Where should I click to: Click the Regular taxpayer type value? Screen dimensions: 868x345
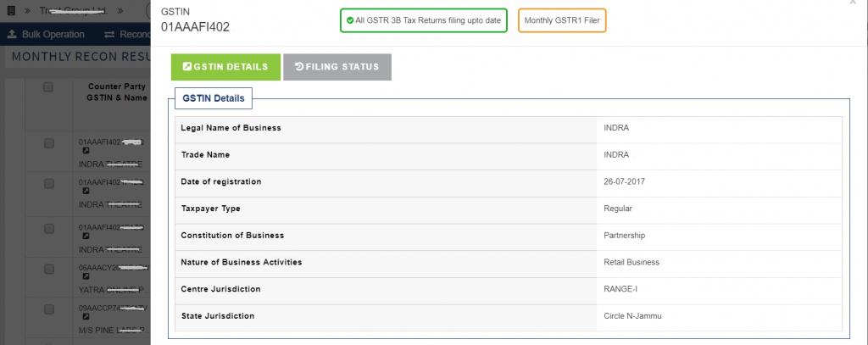pyautogui.click(x=618, y=209)
